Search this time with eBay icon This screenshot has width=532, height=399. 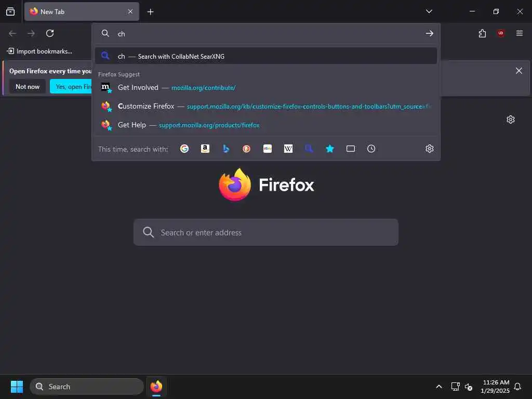268,149
